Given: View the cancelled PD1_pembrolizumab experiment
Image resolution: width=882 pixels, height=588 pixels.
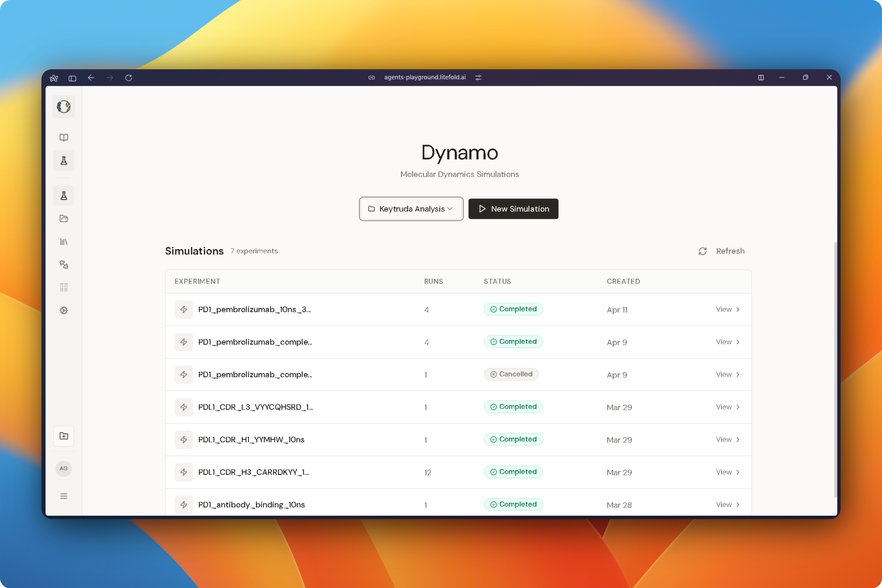Looking at the screenshot, I should [x=727, y=374].
